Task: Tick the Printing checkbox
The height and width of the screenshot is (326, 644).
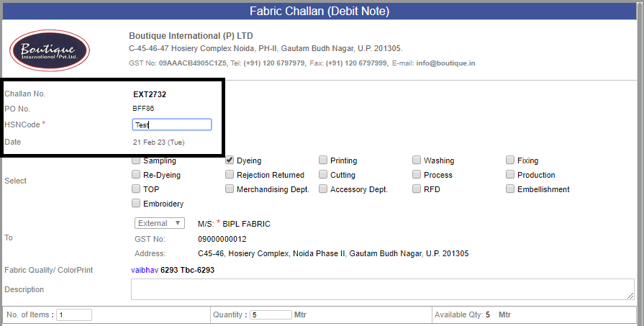Action: pos(323,160)
